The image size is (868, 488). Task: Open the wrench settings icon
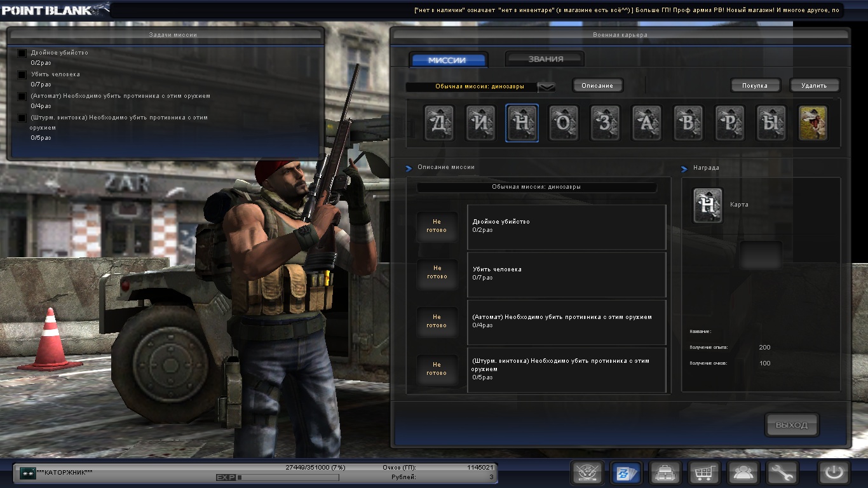coord(782,473)
